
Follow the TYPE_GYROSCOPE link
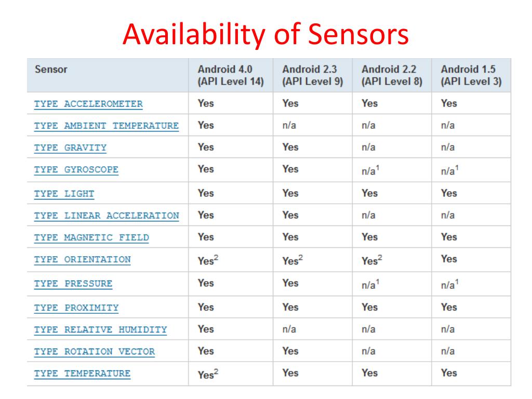click(76, 170)
